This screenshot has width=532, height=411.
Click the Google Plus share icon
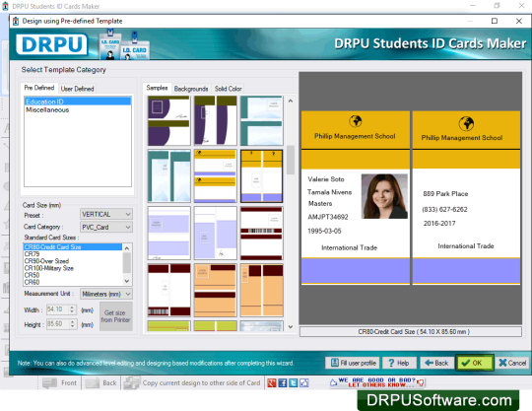[x=272, y=382]
